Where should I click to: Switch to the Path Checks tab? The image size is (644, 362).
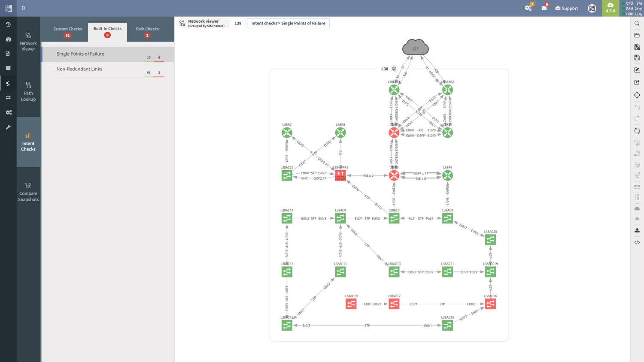point(147,29)
